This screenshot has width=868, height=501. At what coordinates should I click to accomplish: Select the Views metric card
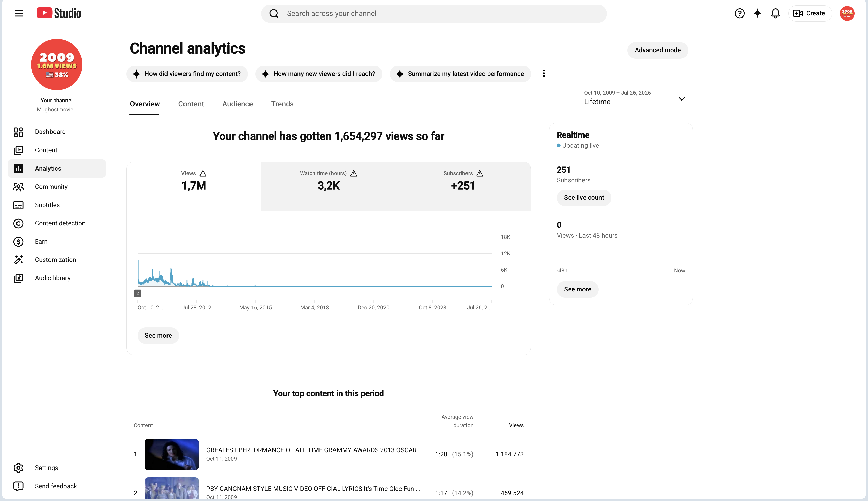[194, 186]
